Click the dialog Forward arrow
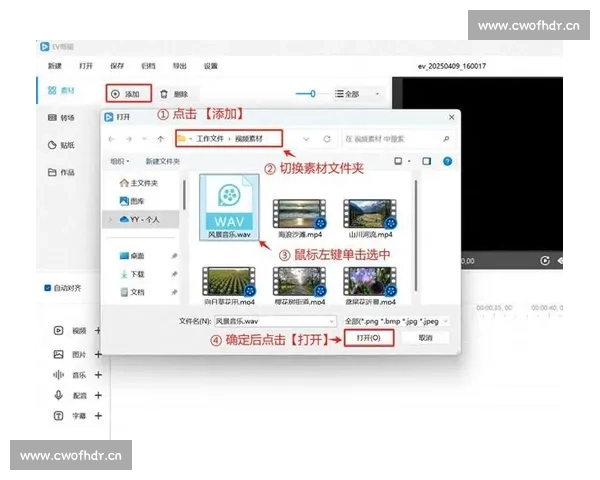 click(x=129, y=139)
